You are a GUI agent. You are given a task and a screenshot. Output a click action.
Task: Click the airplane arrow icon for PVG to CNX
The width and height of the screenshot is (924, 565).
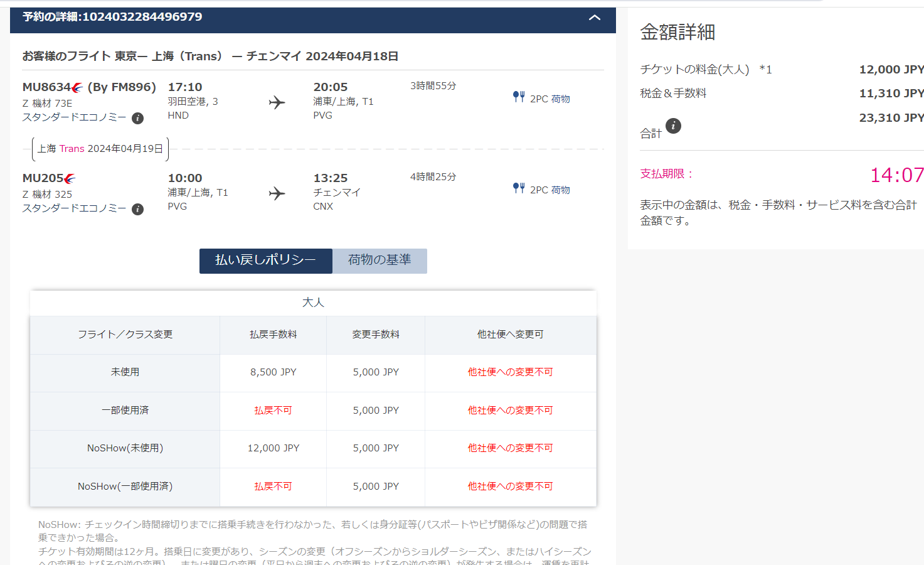[x=277, y=193]
